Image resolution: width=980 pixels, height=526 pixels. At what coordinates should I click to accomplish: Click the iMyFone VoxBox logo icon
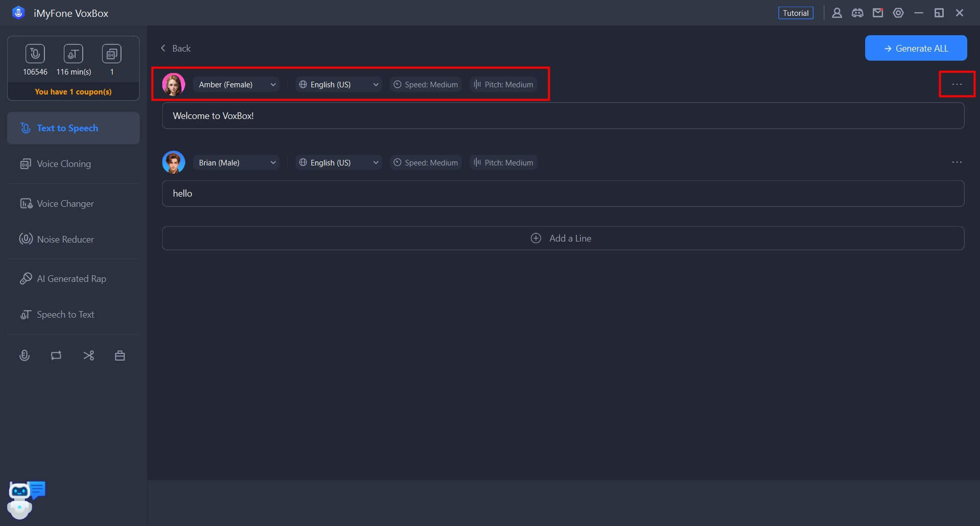[x=18, y=13]
